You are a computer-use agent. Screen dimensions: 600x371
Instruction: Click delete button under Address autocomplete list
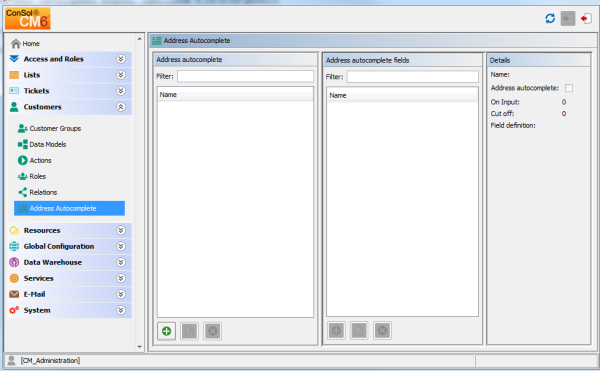coord(212,331)
